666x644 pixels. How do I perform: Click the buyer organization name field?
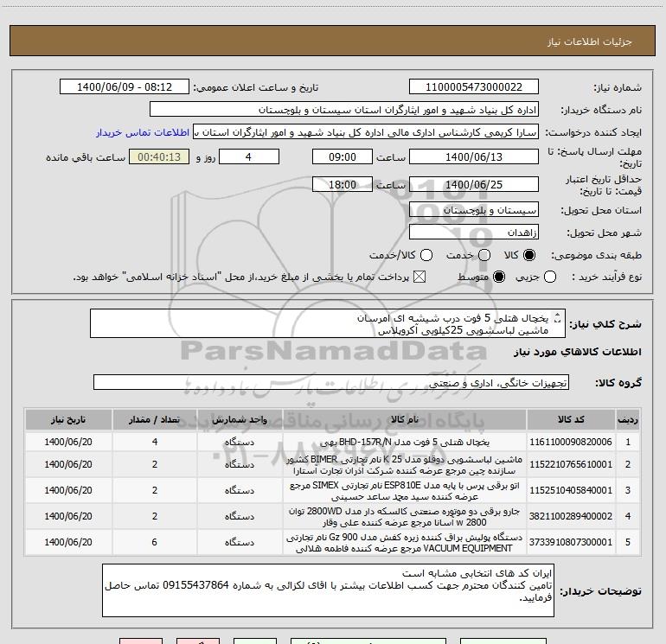[x=344, y=110]
